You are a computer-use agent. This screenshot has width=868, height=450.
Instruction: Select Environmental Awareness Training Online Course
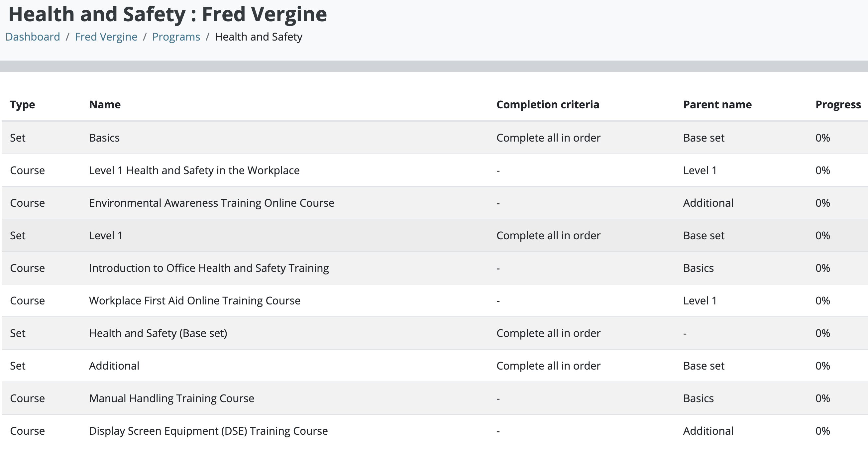[211, 203]
